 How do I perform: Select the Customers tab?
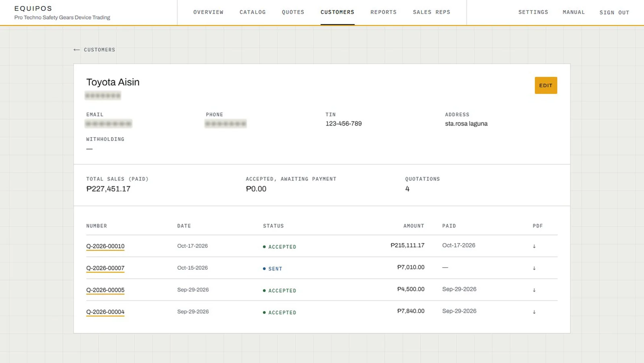click(337, 12)
